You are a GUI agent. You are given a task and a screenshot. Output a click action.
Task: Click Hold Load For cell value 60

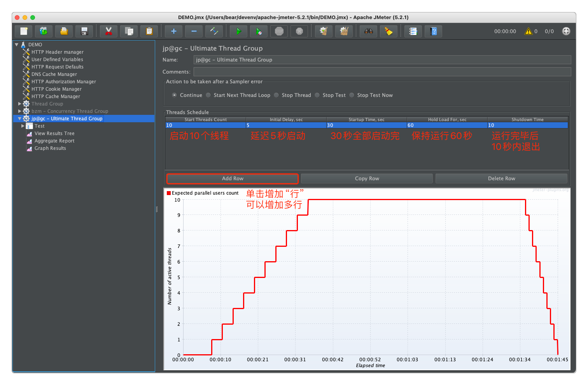[447, 125]
